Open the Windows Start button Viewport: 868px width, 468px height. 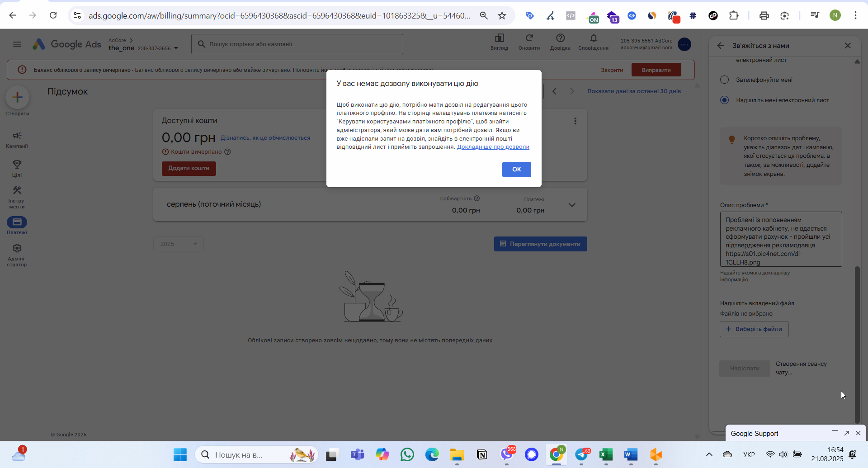[180, 455]
